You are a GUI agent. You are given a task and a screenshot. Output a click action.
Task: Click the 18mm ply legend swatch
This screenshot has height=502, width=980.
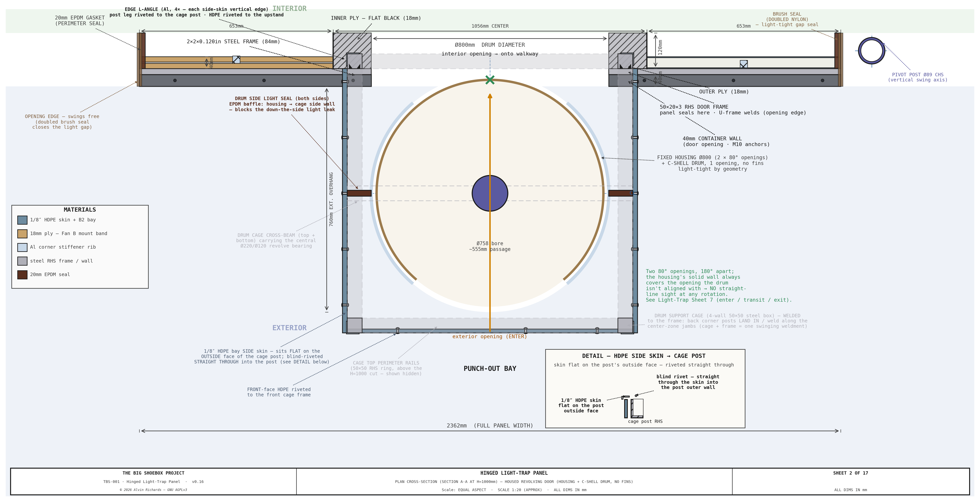coord(22,234)
